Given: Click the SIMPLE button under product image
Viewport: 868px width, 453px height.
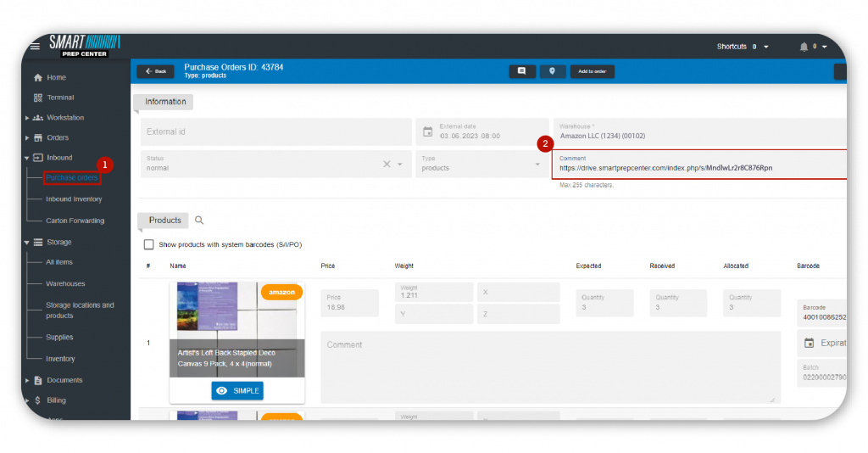Looking at the screenshot, I should click(x=237, y=390).
